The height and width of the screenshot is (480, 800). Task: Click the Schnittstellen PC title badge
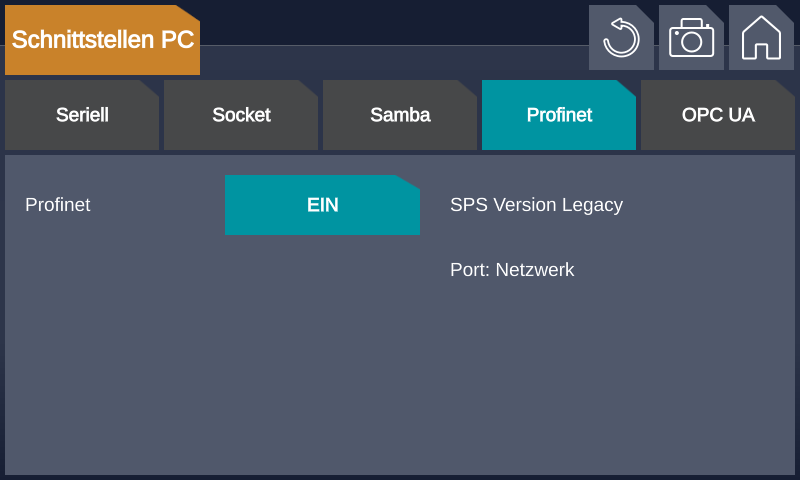(x=102, y=40)
